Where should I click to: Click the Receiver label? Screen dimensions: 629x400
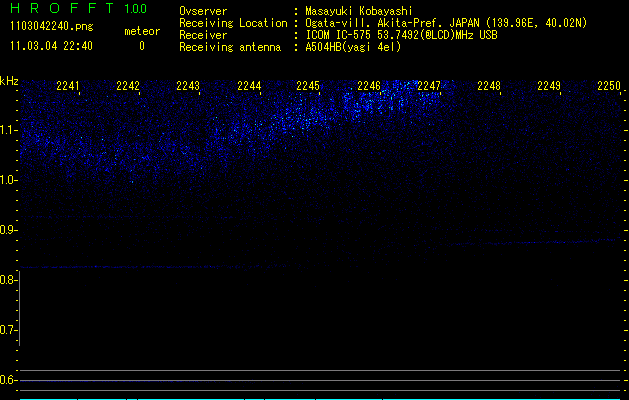pos(203,35)
